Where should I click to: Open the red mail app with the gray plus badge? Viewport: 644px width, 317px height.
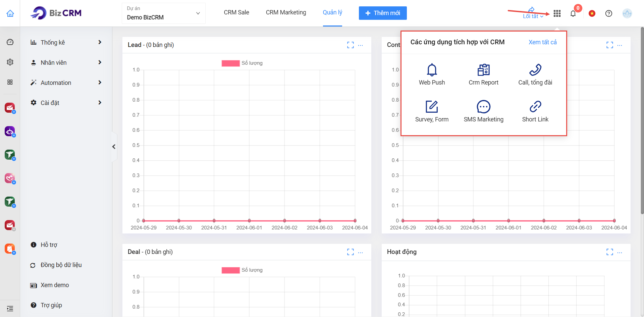pos(10,225)
